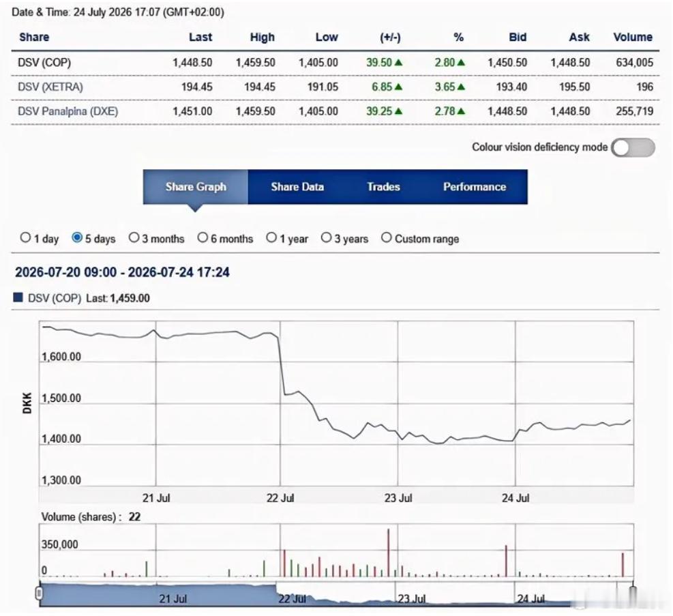Click the 21 Jul price chart axis label
673x616 pixels.
(156, 498)
